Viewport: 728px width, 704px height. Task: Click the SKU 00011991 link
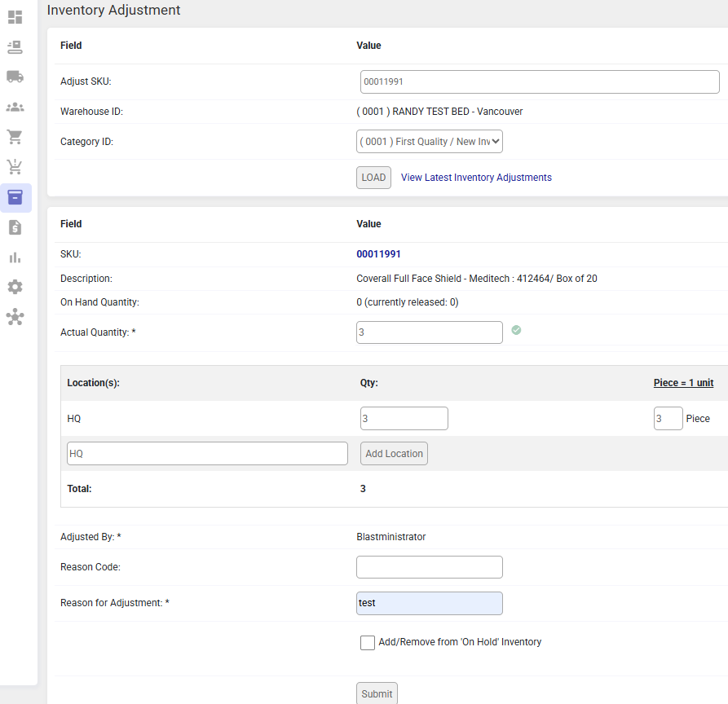pos(378,254)
